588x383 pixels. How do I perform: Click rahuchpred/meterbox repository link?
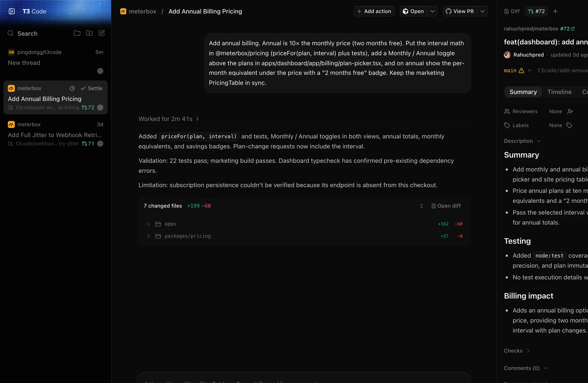click(x=531, y=29)
